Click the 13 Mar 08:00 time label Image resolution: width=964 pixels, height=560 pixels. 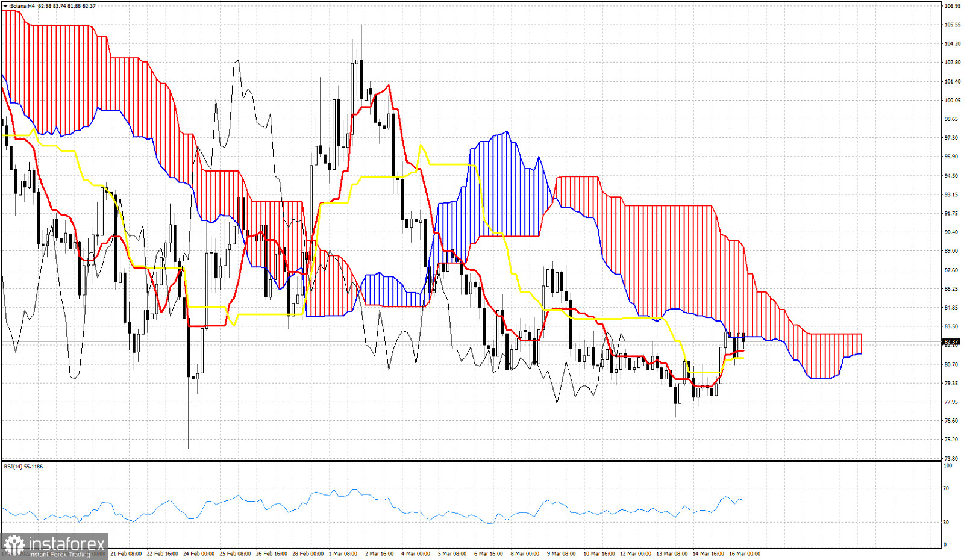672,553
